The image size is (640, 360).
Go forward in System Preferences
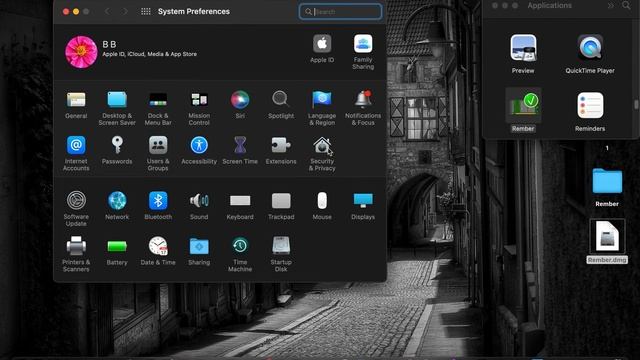(125, 11)
